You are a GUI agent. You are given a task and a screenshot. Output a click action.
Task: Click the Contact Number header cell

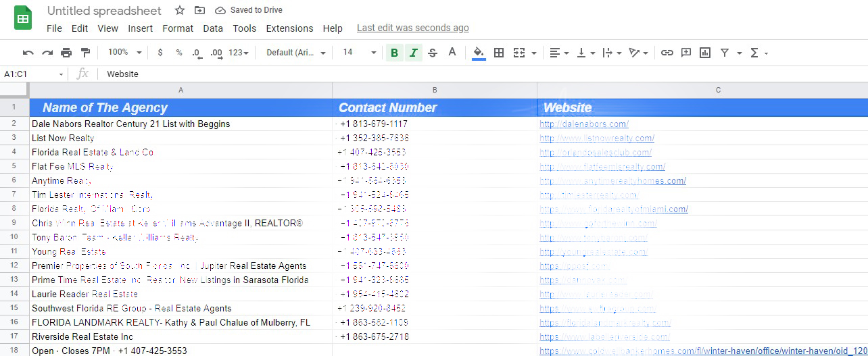(x=435, y=107)
